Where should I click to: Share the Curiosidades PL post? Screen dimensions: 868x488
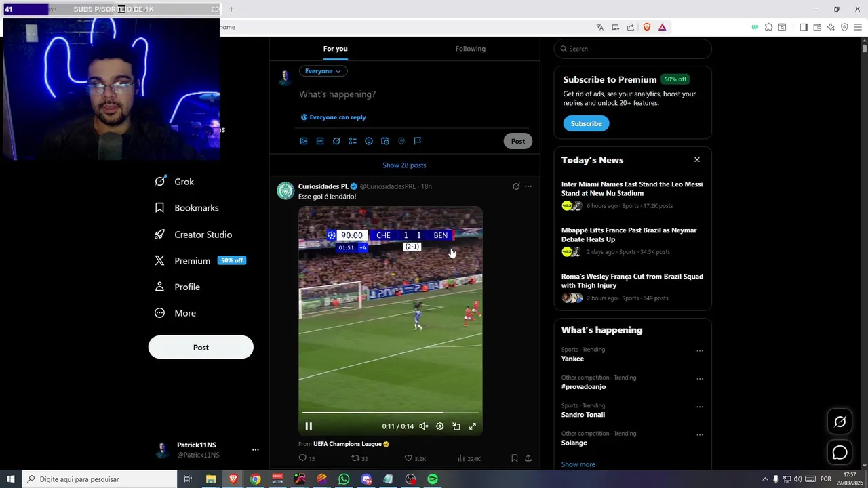point(528,458)
